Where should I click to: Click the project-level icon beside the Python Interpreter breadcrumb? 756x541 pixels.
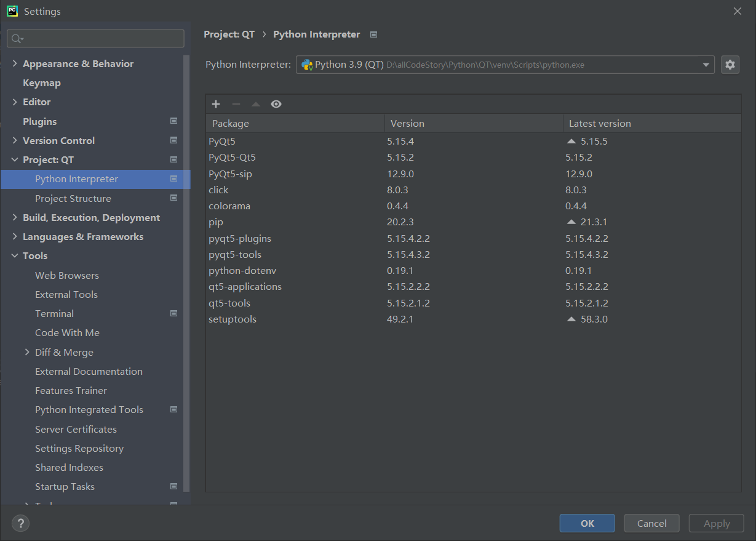click(x=373, y=34)
